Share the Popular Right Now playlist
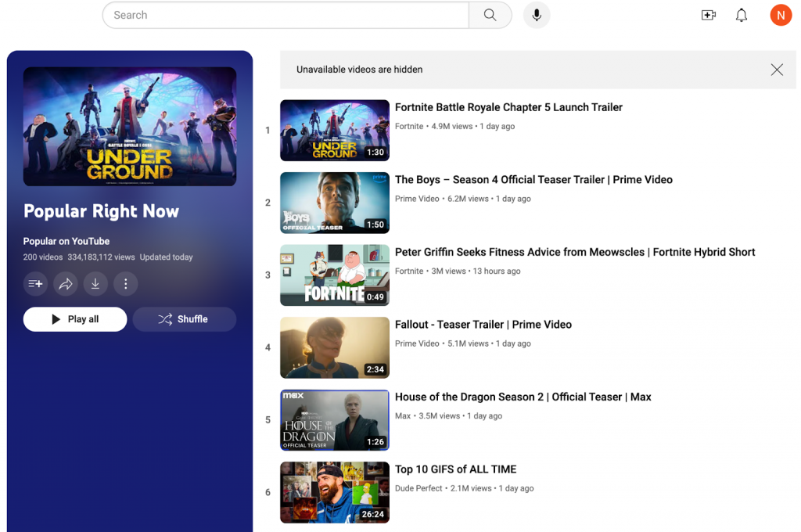Screen dimensions: 801x532 click(66, 284)
